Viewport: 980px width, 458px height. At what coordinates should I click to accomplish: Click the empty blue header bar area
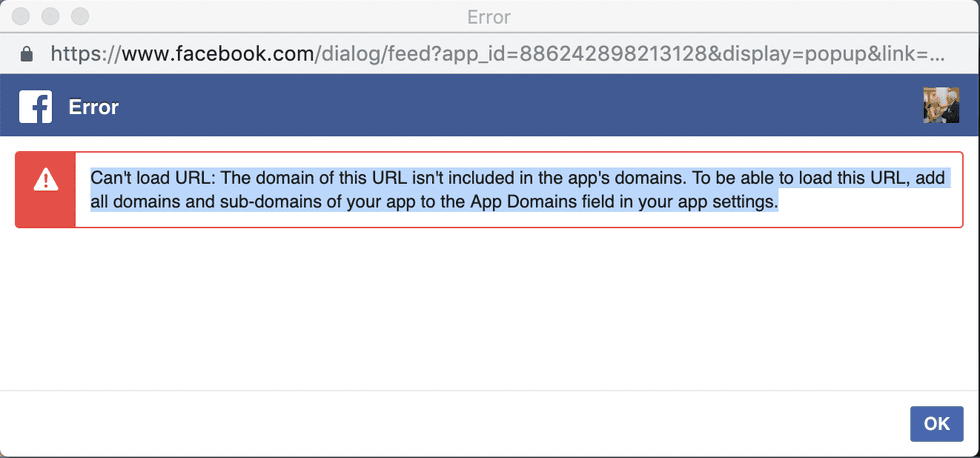(x=500, y=106)
